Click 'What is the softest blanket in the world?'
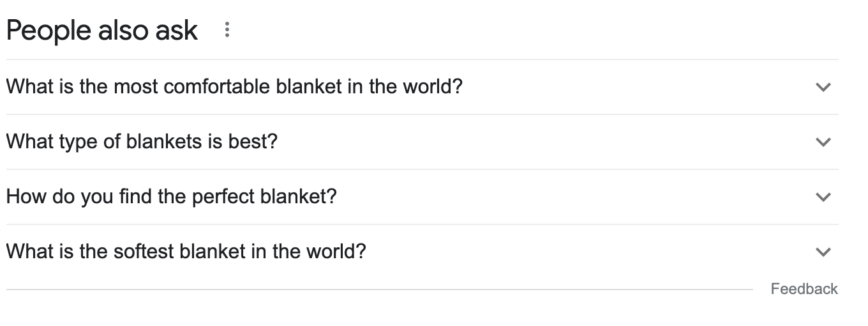This screenshot has width=868, height=326. (186, 251)
